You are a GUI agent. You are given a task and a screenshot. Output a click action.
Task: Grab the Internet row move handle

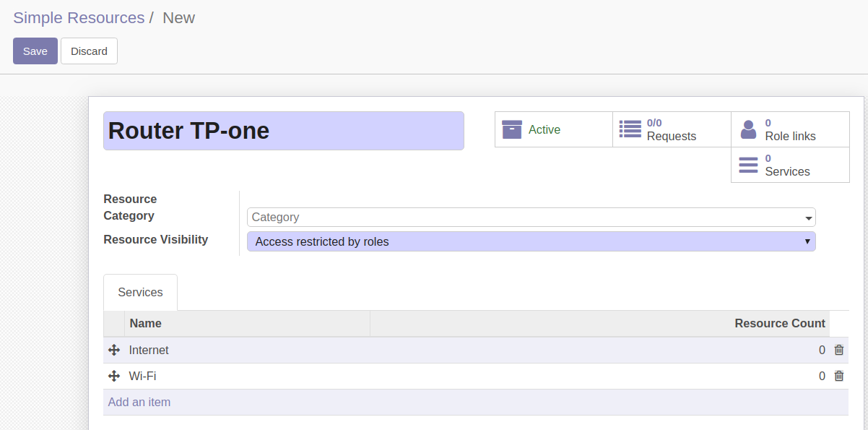[113, 350]
